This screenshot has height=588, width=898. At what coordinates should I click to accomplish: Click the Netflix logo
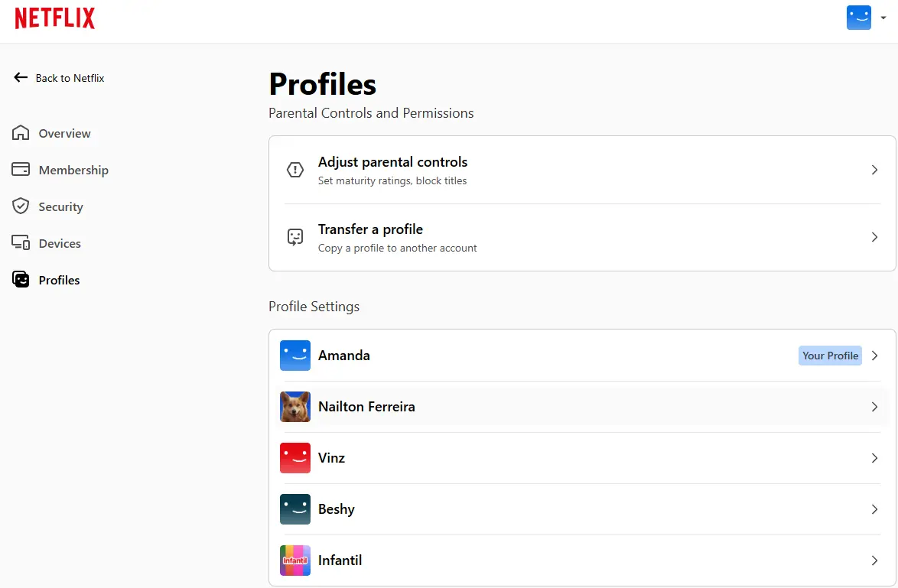pos(54,18)
